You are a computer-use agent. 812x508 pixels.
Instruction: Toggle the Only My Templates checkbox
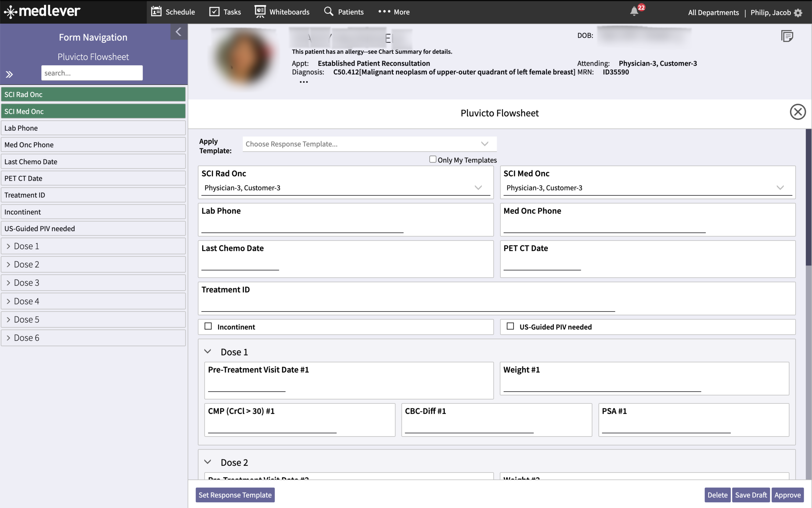coord(433,159)
